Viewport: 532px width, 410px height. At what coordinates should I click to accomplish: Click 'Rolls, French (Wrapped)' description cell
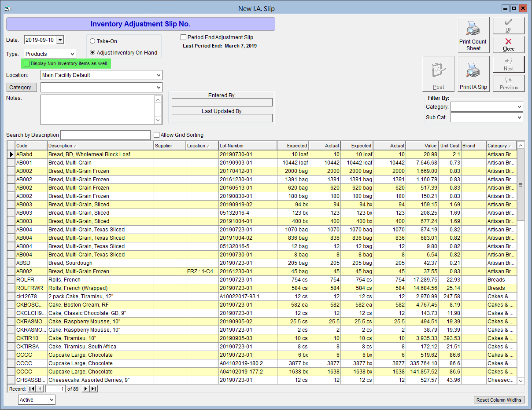coord(100,288)
